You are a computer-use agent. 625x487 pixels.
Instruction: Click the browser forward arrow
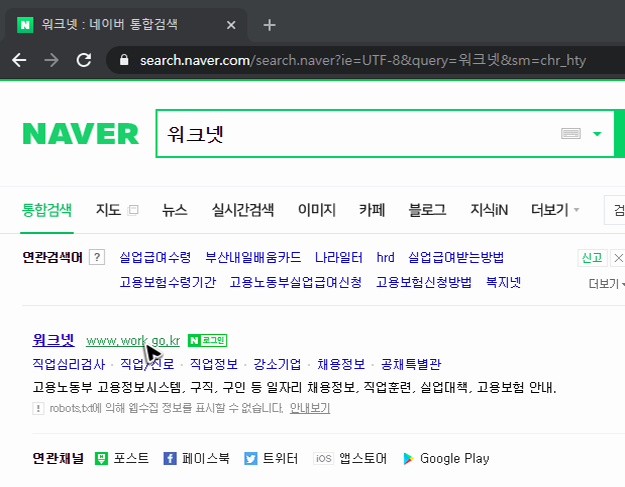(51, 60)
